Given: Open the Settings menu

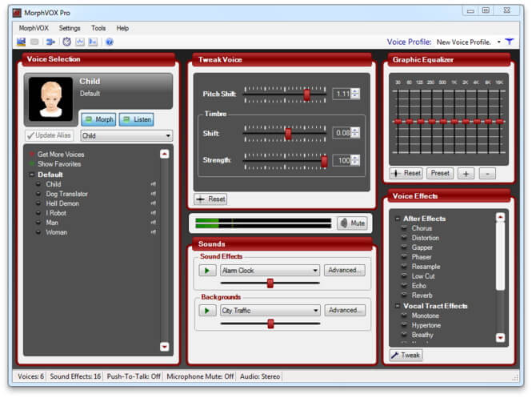Looking at the screenshot, I should (70, 28).
